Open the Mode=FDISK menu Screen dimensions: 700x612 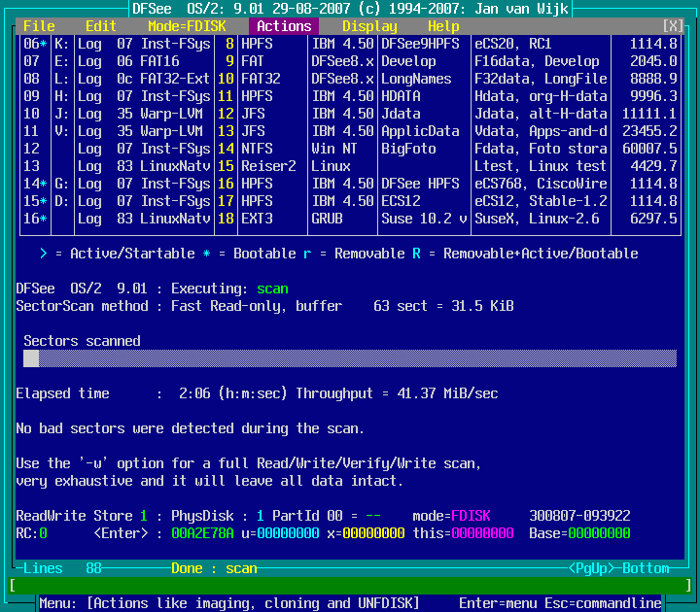(x=187, y=26)
